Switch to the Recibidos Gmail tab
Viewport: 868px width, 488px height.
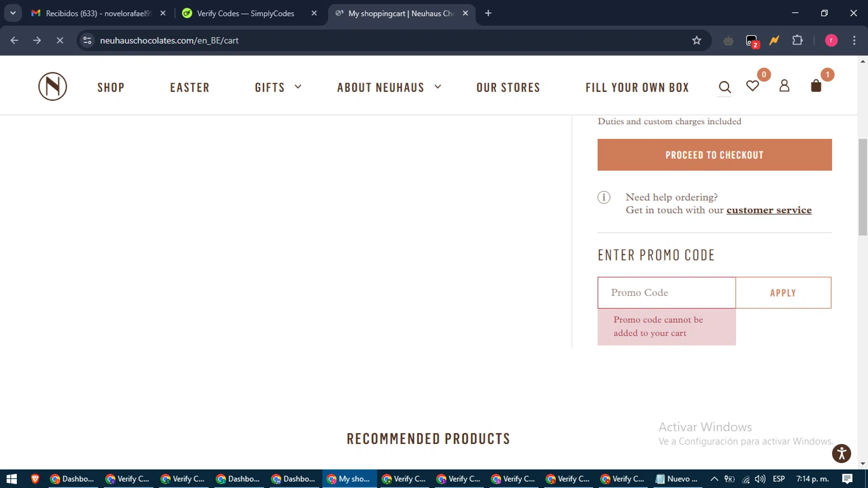[x=98, y=13]
